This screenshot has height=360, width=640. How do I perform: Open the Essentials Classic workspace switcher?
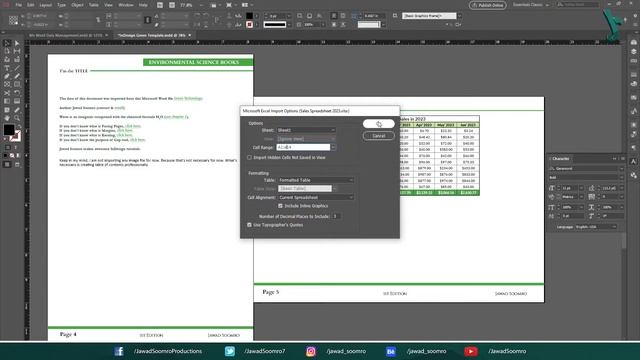531,5
